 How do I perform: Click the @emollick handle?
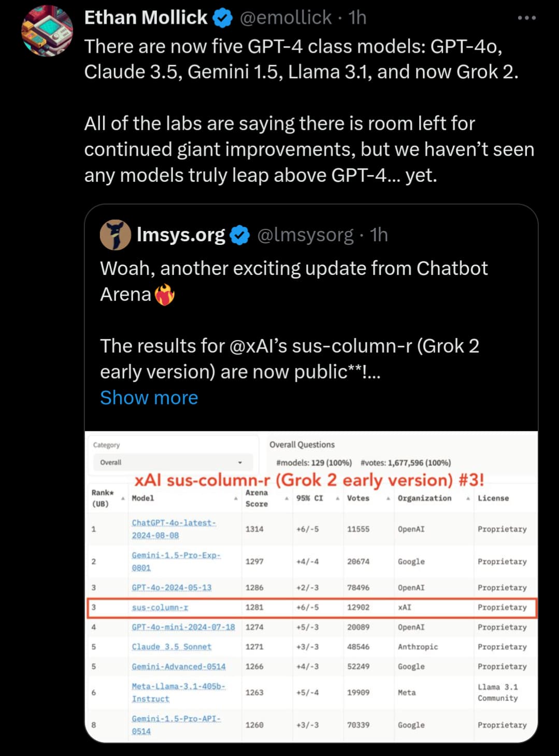click(285, 18)
